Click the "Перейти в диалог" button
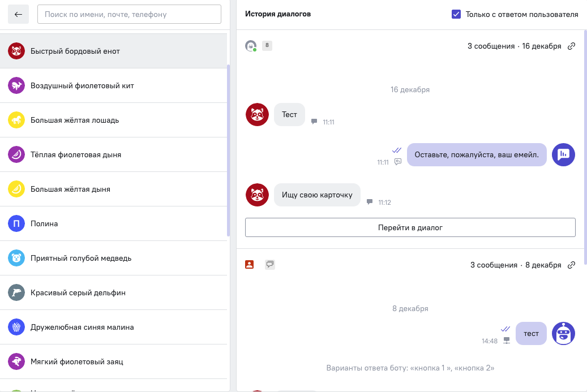Viewport: 587px width, 392px height. coord(410,227)
